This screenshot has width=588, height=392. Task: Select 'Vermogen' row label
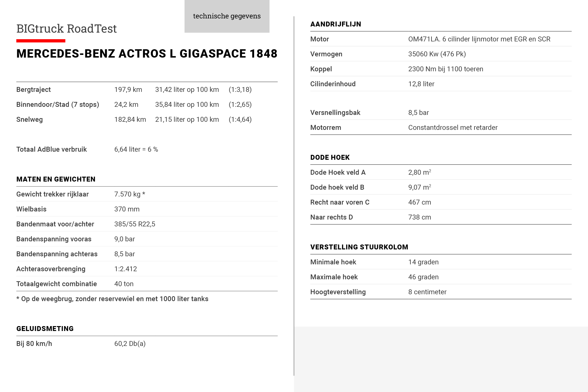[326, 54]
